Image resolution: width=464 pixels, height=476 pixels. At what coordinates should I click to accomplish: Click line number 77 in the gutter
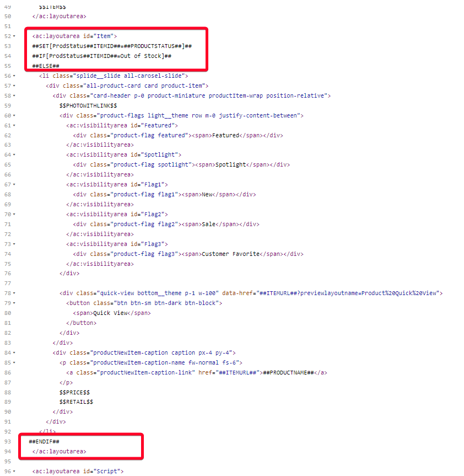tap(8, 284)
